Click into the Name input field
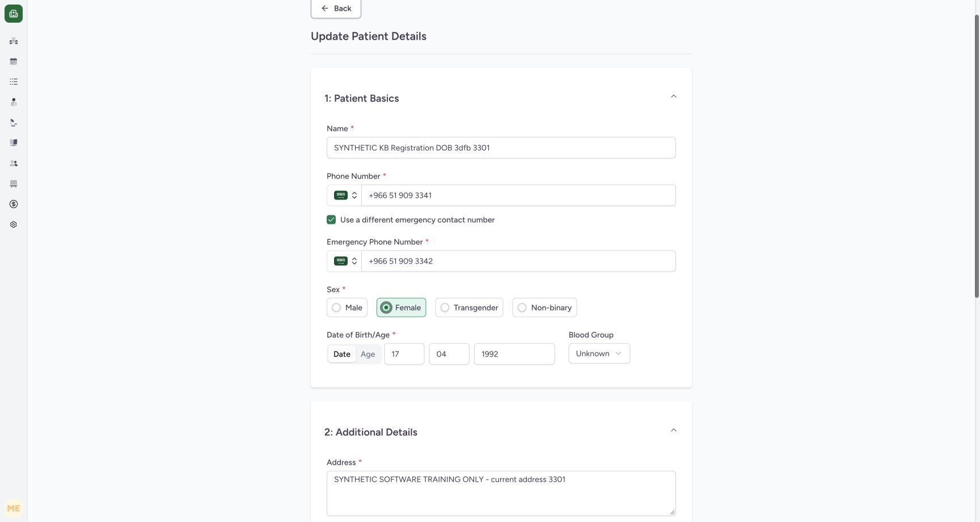 (x=501, y=148)
